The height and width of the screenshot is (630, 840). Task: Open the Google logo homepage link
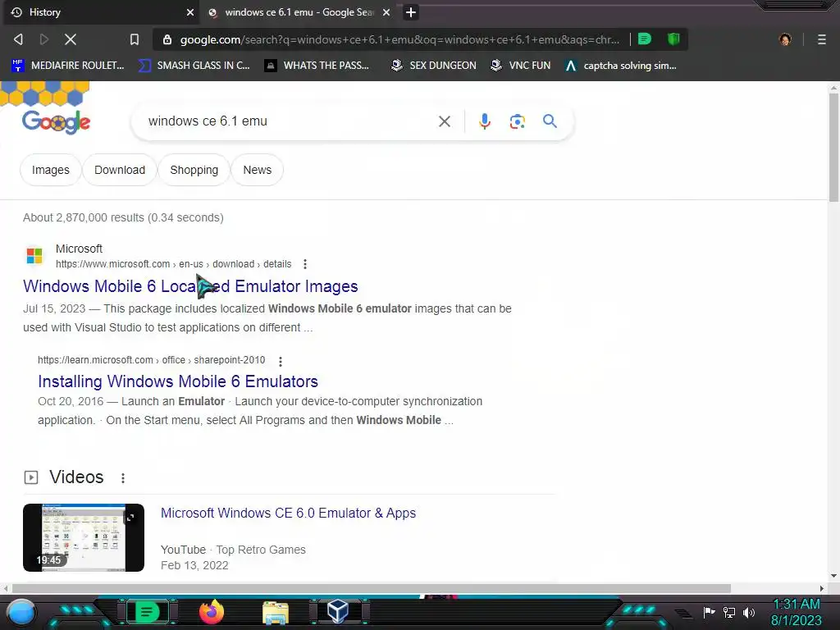pos(57,122)
